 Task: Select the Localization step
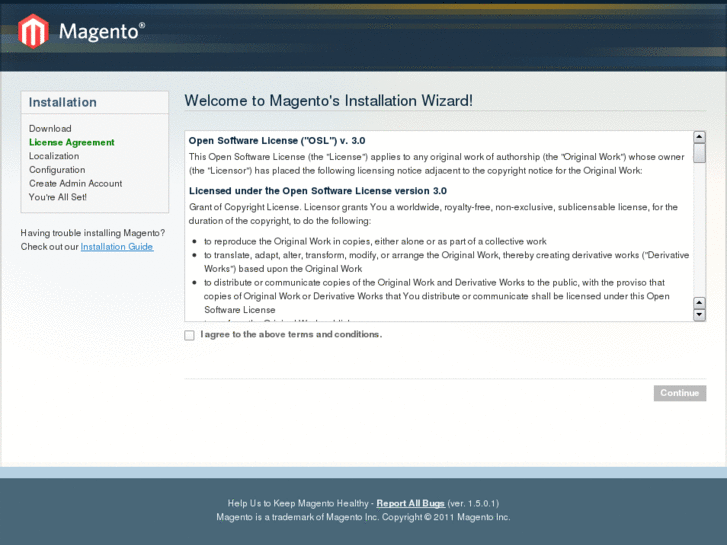coord(54,156)
